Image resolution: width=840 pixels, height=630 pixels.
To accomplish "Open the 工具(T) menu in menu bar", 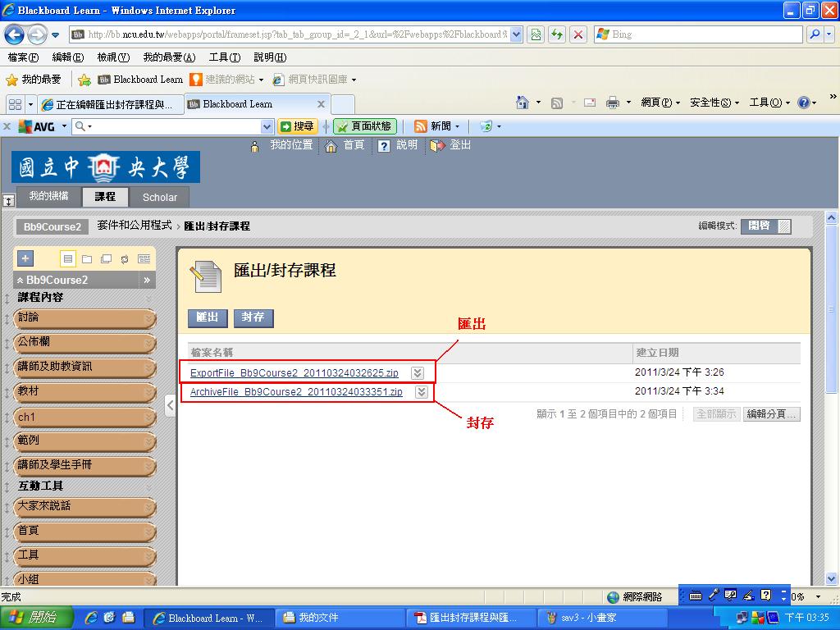I will point(224,57).
